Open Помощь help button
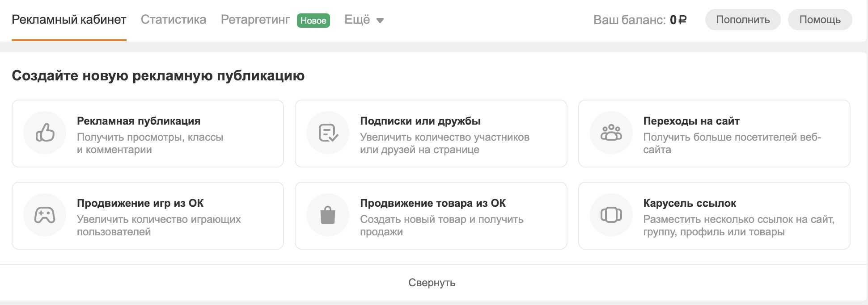Viewport: 868px width, 305px height. (820, 20)
